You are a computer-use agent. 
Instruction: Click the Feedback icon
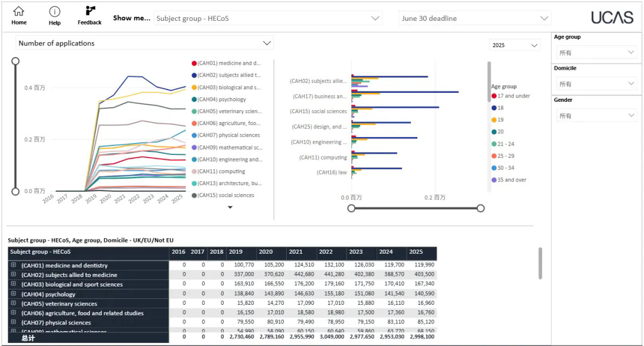(x=90, y=11)
